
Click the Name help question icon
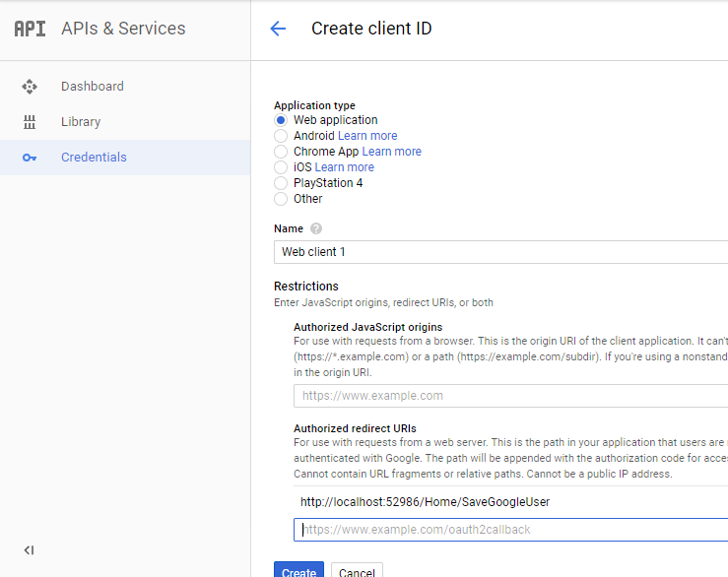316,228
